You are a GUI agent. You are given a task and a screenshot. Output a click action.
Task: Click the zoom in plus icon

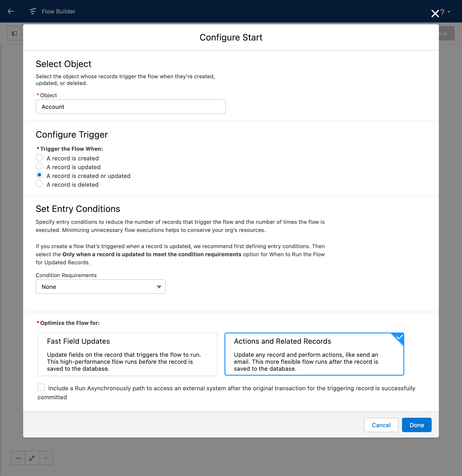(46, 458)
